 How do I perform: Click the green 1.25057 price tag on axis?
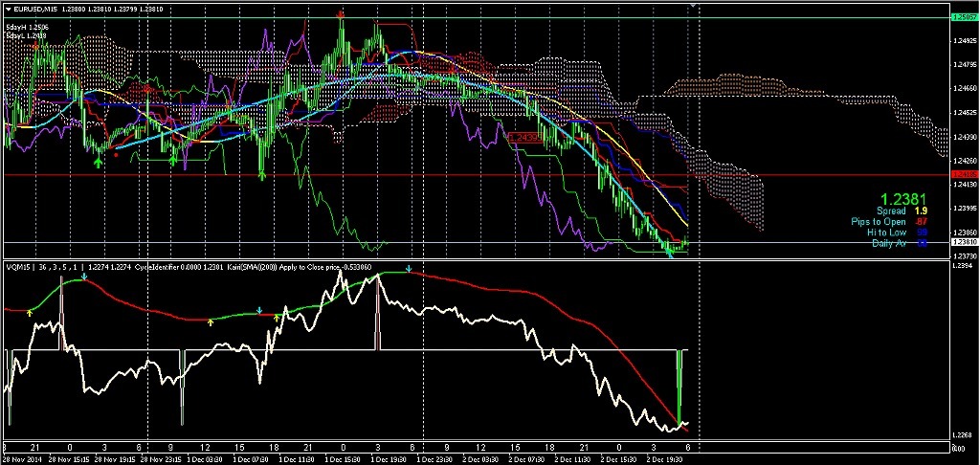(x=964, y=18)
